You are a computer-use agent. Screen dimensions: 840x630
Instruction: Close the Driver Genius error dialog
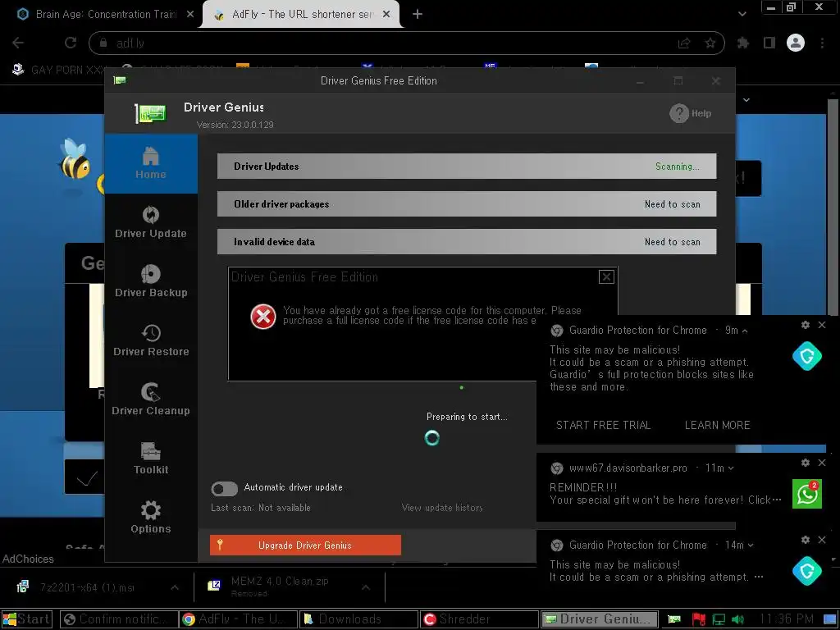(x=606, y=277)
